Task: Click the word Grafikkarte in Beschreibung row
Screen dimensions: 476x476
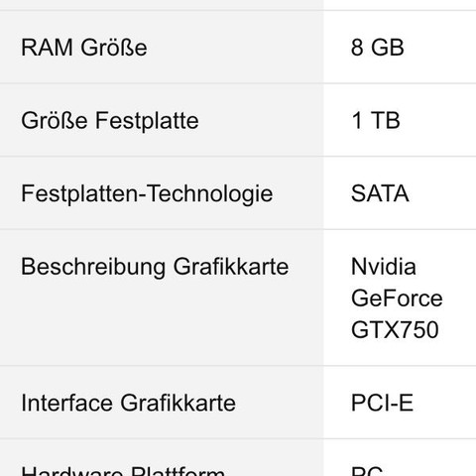Action: (231, 267)
